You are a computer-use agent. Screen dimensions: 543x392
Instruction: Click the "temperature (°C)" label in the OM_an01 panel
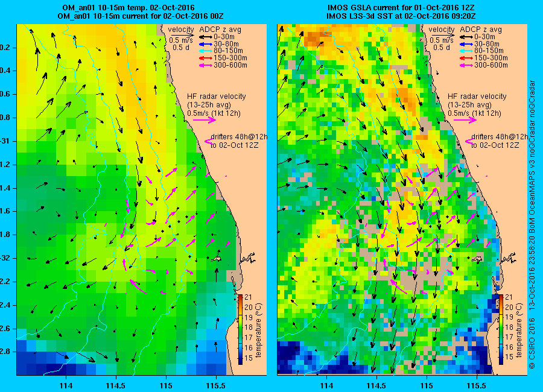click(x=259, y=330)
